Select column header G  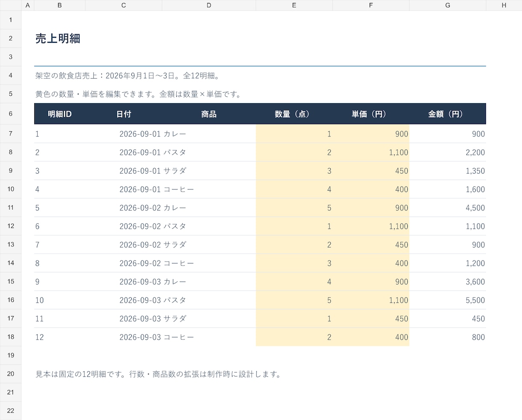click(448, 5)
